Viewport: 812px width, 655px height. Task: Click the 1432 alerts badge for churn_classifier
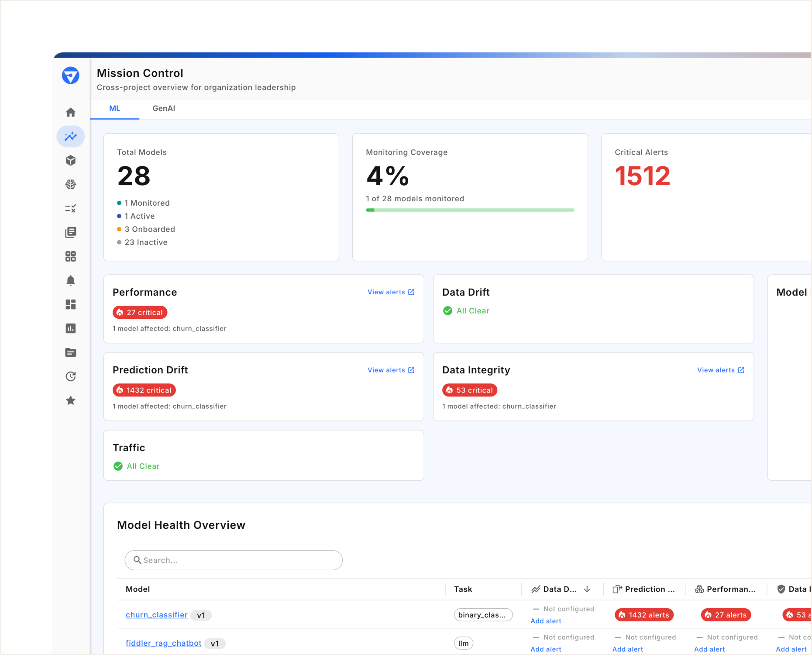point(644,615)
